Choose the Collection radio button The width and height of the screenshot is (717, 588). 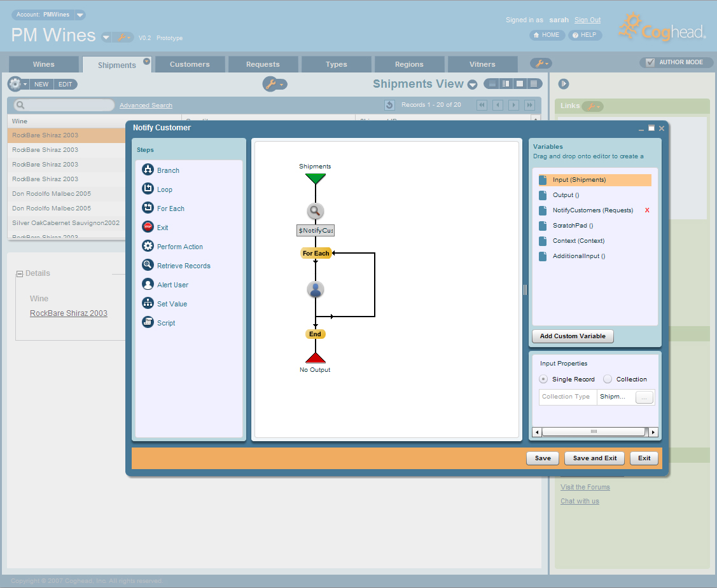click(608, 379)
